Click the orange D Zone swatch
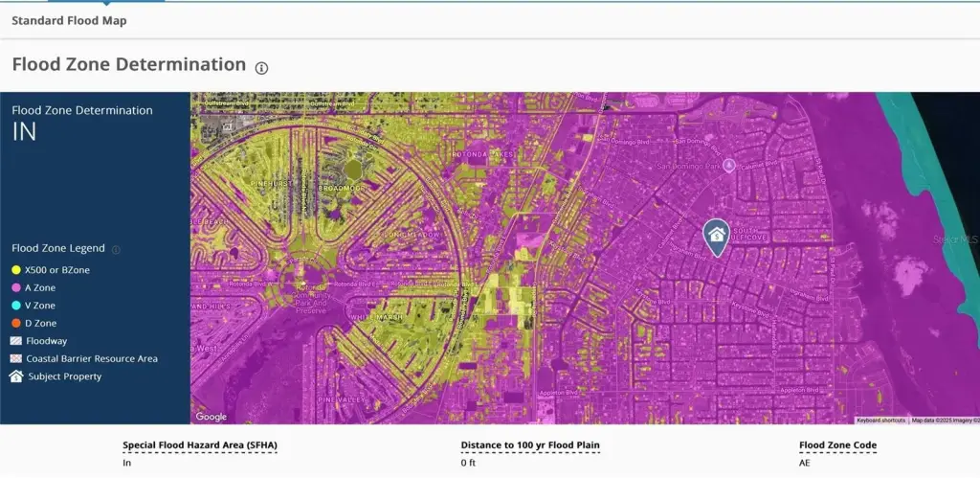The height and width of the screenshot is (478, 980). click(x=16, y=324)
